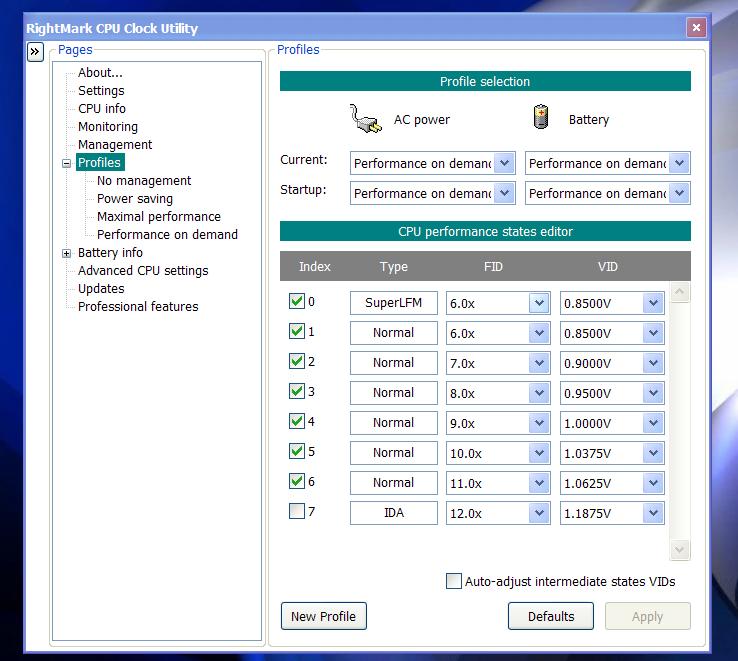Open the AC power Current profile dropdown
Viewport: 738px width, 661px height.
[505, 163]
